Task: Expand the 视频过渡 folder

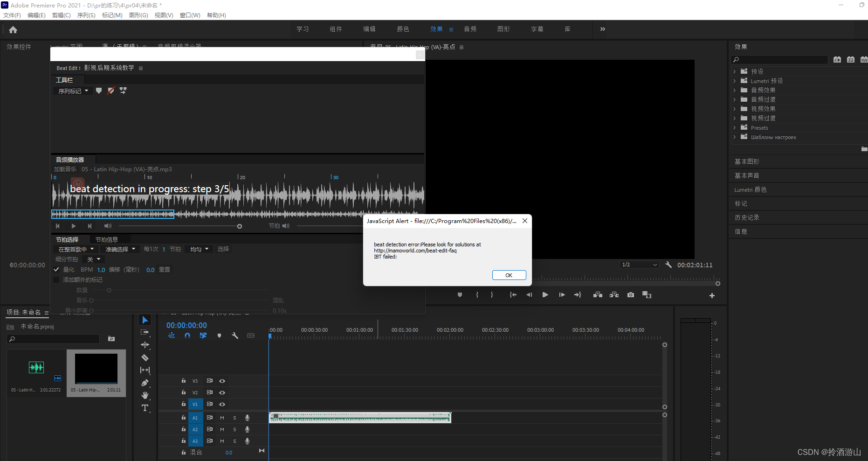Action: click(734, 118)
